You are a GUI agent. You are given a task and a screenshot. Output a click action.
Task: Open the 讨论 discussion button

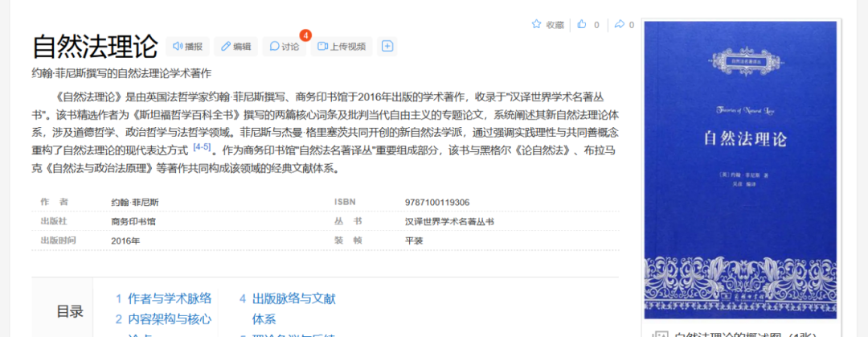coord(284,47)
